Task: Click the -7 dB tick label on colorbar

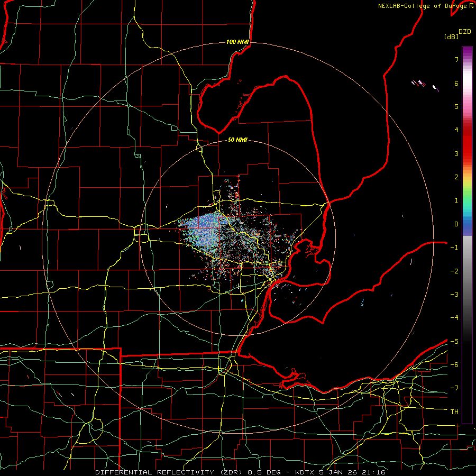Action: click(454, 388)
